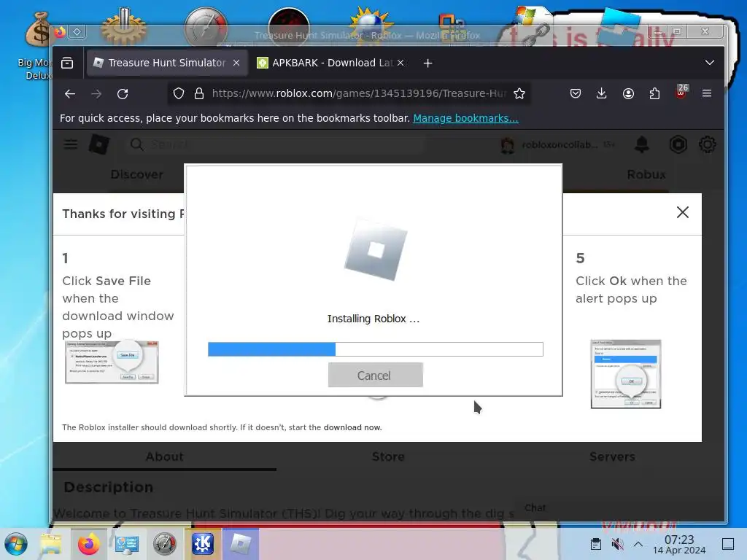Click the step 5 Ok alert thumbnail
This screenshot has width=747, height=560.
click(625, 374)
